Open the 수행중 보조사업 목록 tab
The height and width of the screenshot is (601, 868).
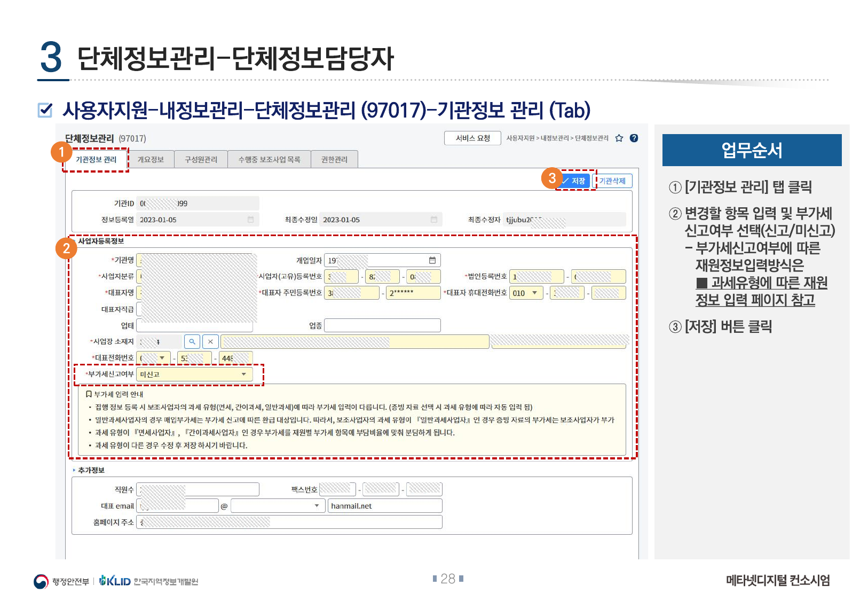point(269,160)
